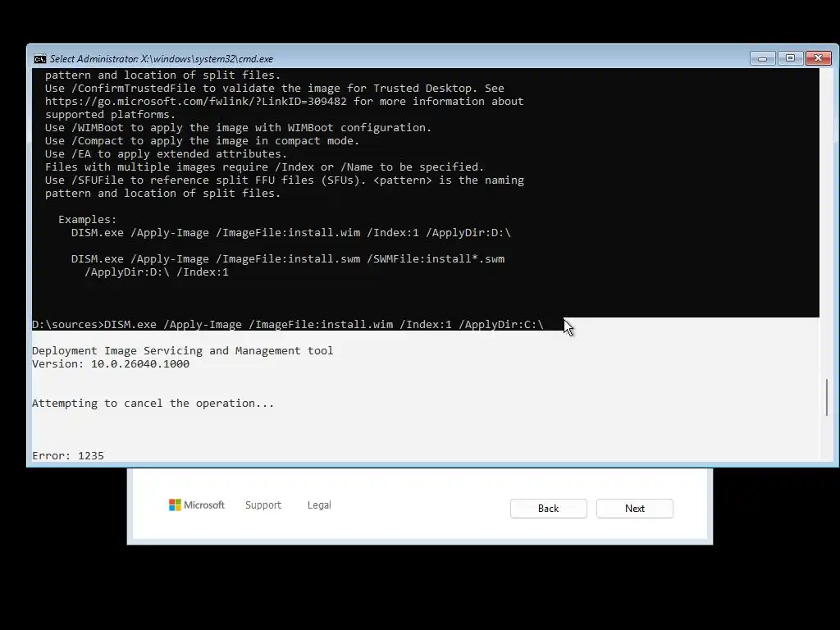Click the D:\sources DISM command line

click(288, 325)
